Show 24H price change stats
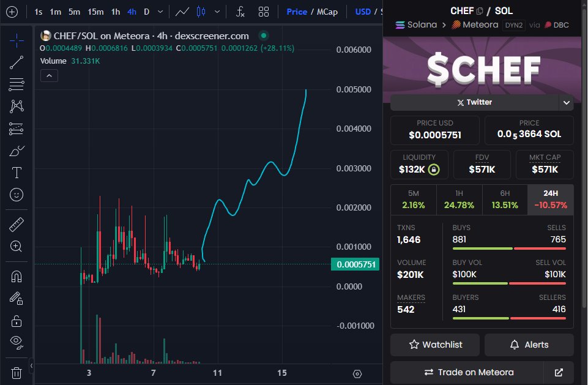 click(551, 200)
